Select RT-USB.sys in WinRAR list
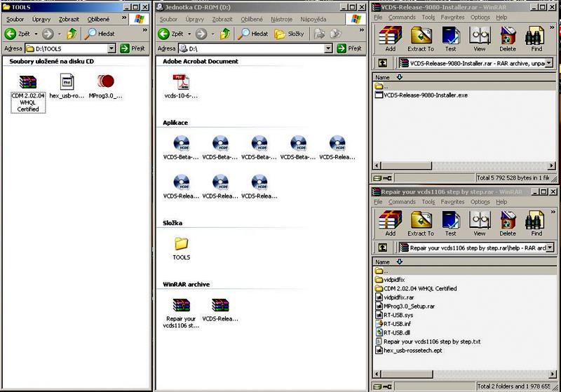 (394, 315)
